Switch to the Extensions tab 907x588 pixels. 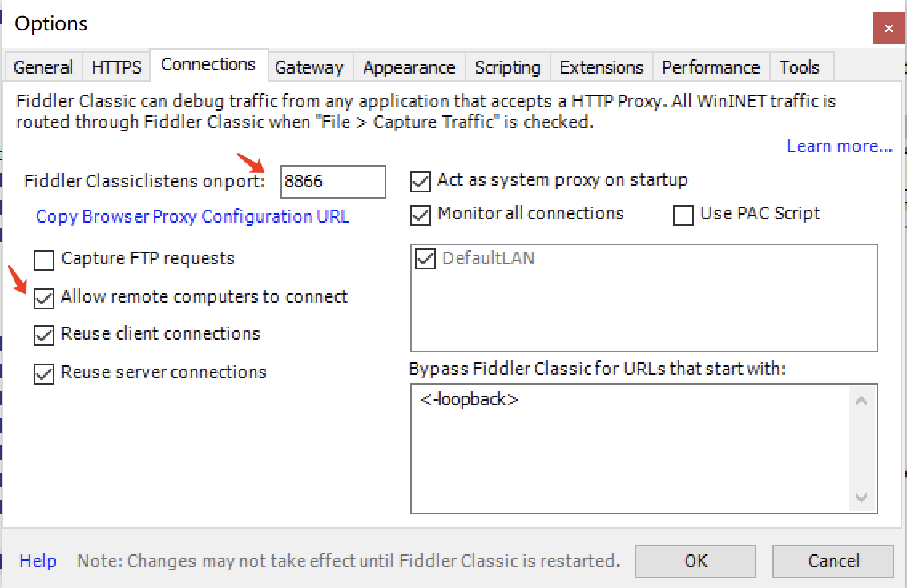point(601,67)
